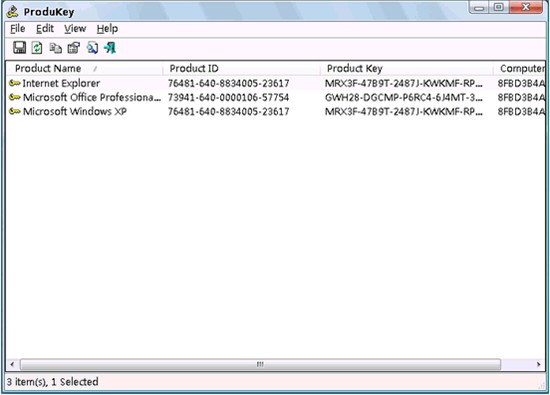
Task: Click Internet Explorer's MRX3F product key cell
Action: coord(404,83)
